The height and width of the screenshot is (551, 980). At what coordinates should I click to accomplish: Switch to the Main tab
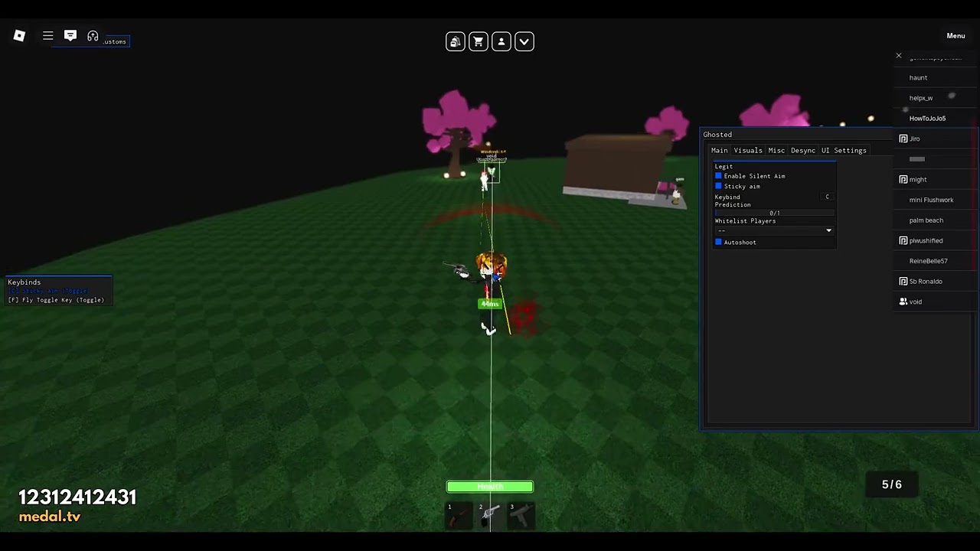[720, 151]
